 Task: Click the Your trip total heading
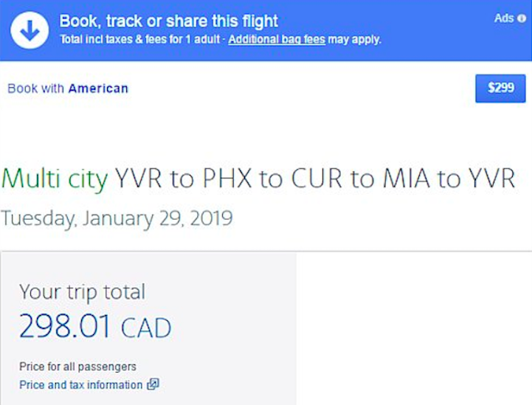[x=83, y=292]
